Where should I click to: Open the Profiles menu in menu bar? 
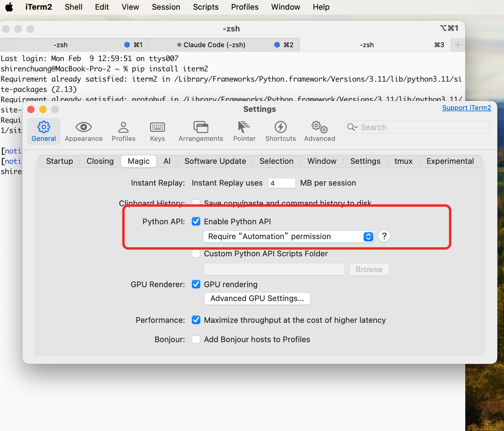tap(245, 7)
